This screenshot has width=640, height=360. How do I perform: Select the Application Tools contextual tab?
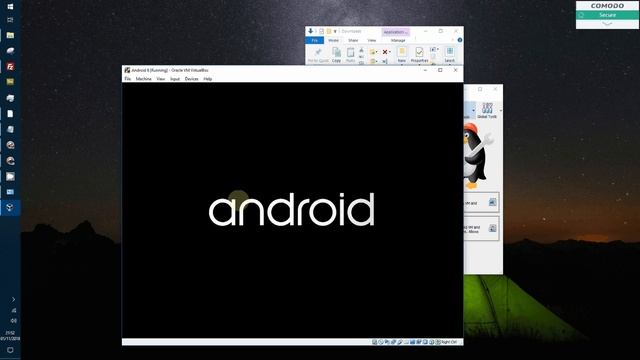coord(395,32)
